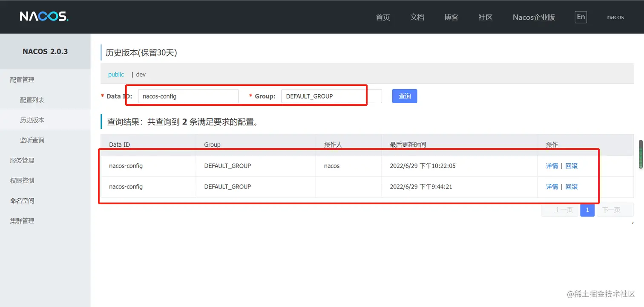Click the Data ID column header
Screen dimensions: 644x307
pyautogui.click(x=120, y=145)
